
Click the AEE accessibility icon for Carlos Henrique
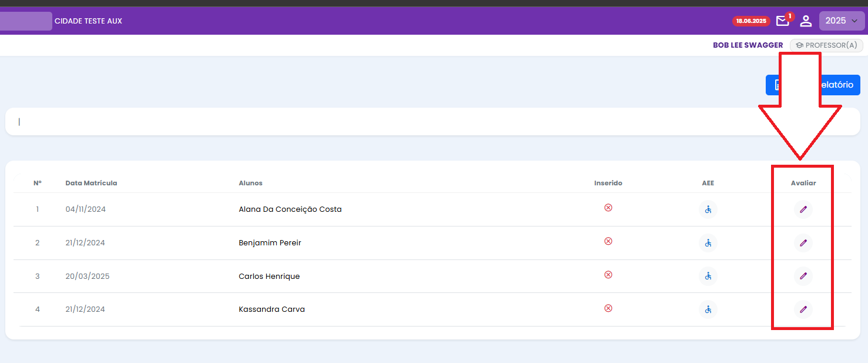[x=708, y=275]
